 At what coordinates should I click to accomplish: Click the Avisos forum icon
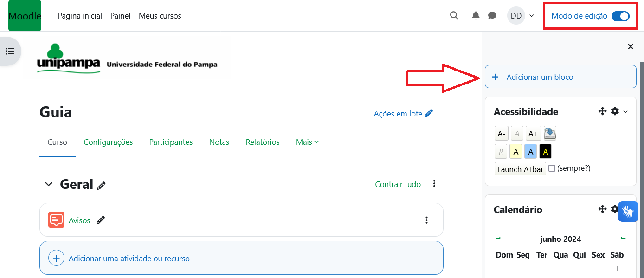click(x=56, y=220)
